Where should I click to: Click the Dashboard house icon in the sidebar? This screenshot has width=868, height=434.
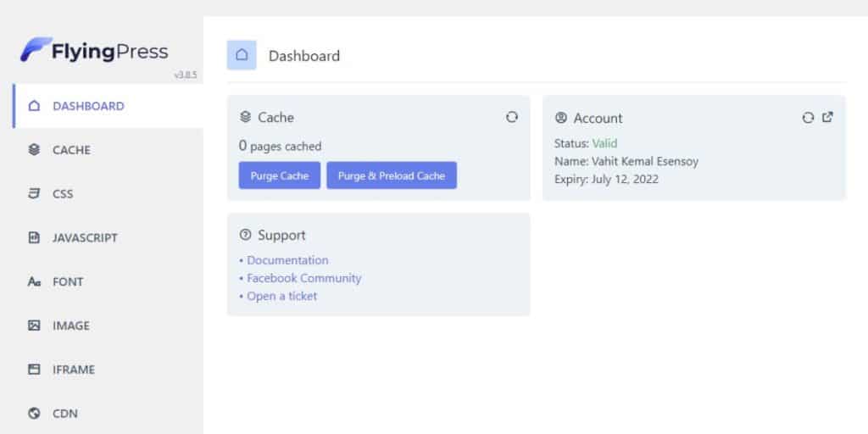click(x=34, y=106)
